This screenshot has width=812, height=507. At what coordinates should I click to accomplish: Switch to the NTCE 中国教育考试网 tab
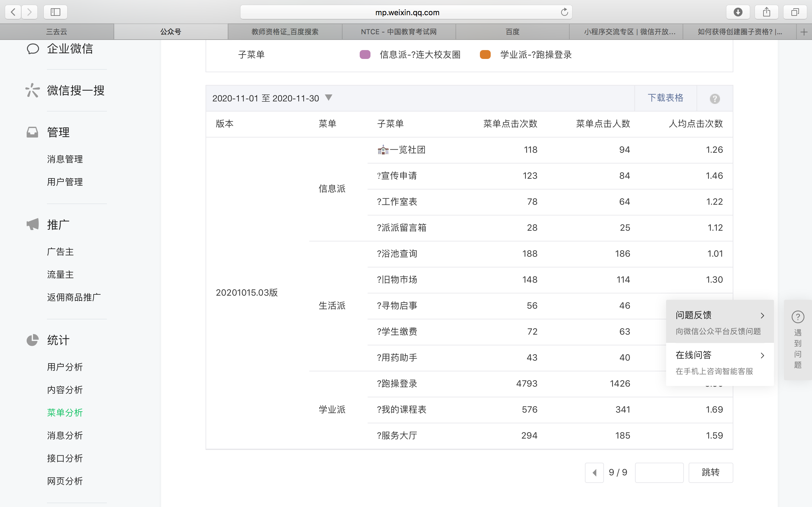pos(399,32)
